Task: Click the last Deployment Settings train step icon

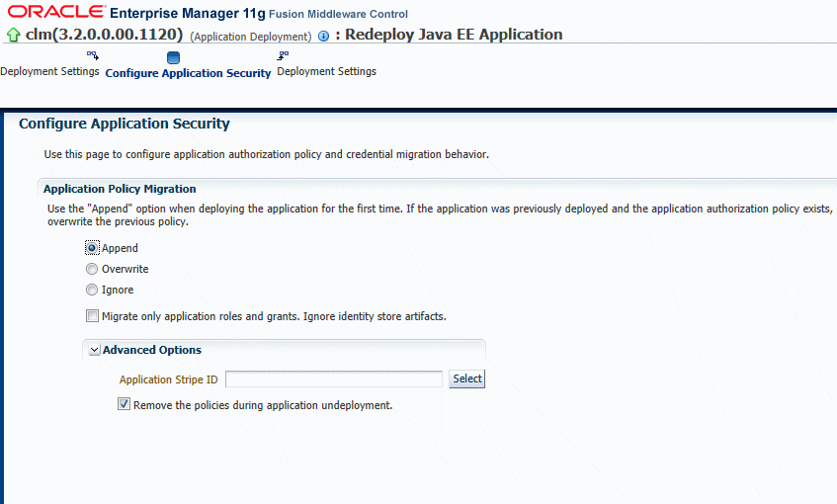Action: (x=283, y=55)
